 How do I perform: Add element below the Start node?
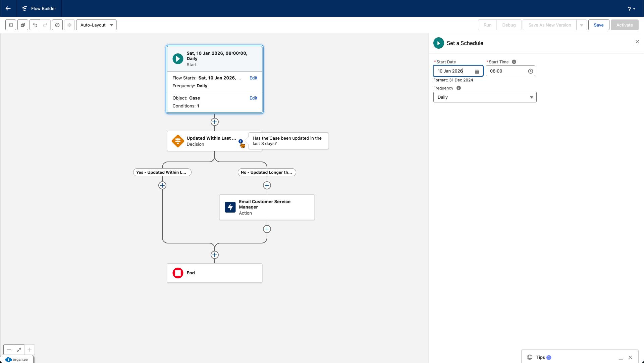(x=215, y=122)
